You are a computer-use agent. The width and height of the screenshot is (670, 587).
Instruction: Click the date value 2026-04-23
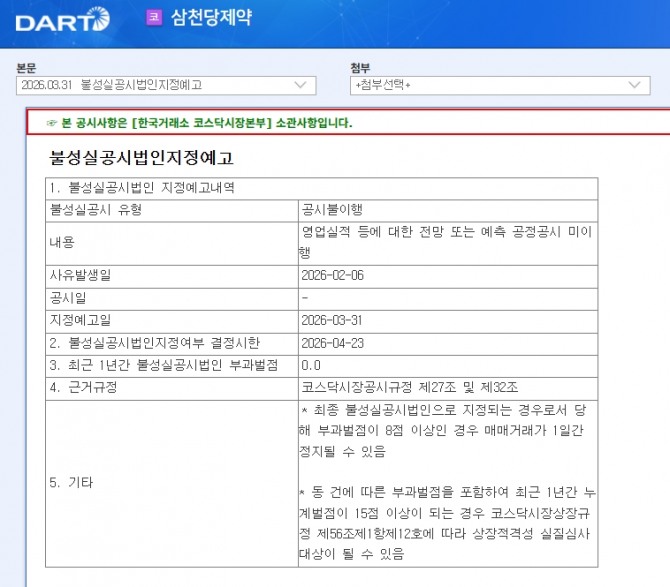332,343
